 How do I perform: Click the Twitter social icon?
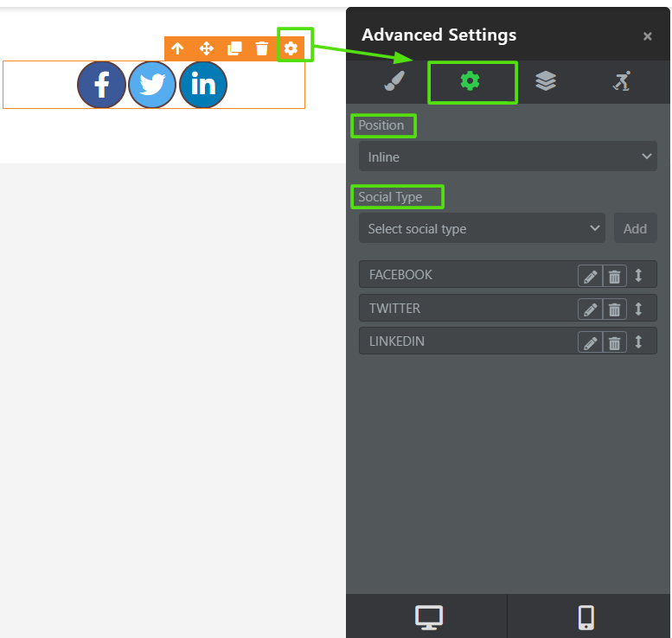pos(152,85)
